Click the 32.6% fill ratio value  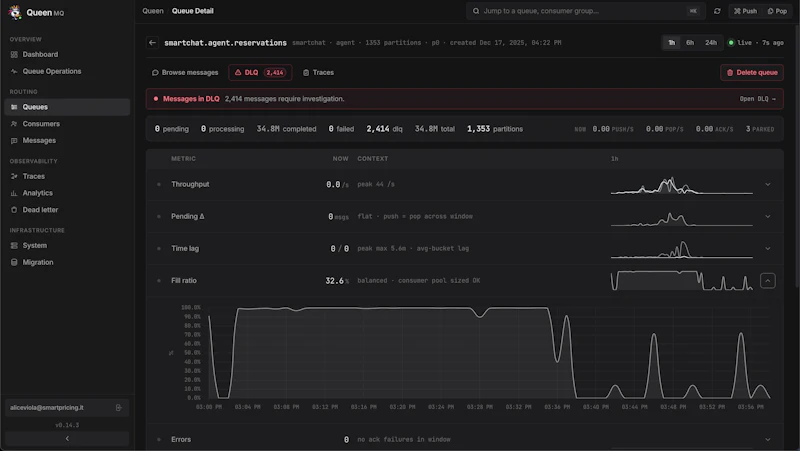337,281
